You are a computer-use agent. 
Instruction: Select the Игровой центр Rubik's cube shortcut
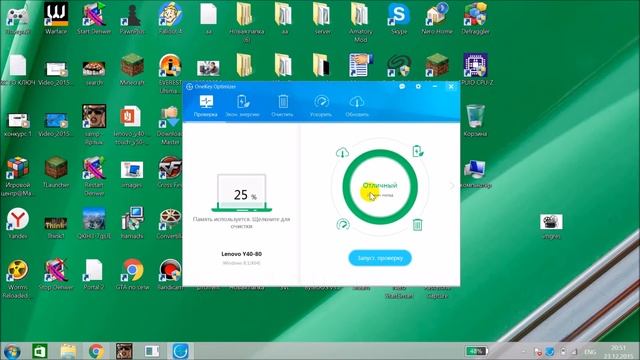[x=18, y=176]
